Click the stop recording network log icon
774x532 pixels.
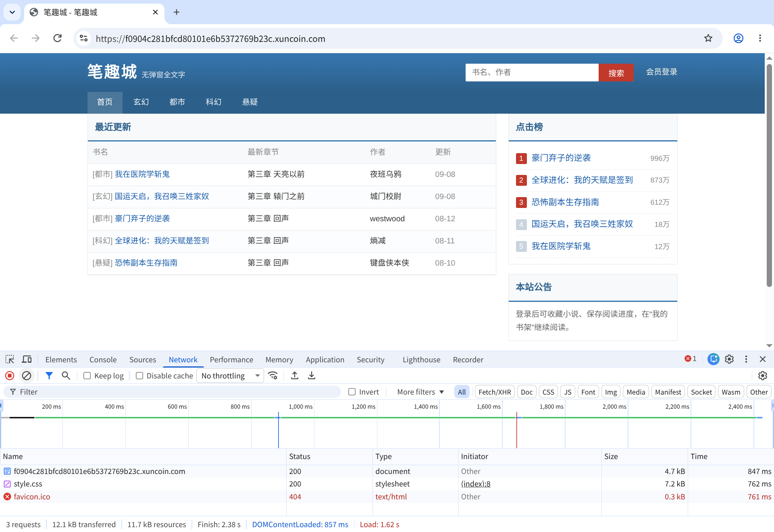click(10, 376)
